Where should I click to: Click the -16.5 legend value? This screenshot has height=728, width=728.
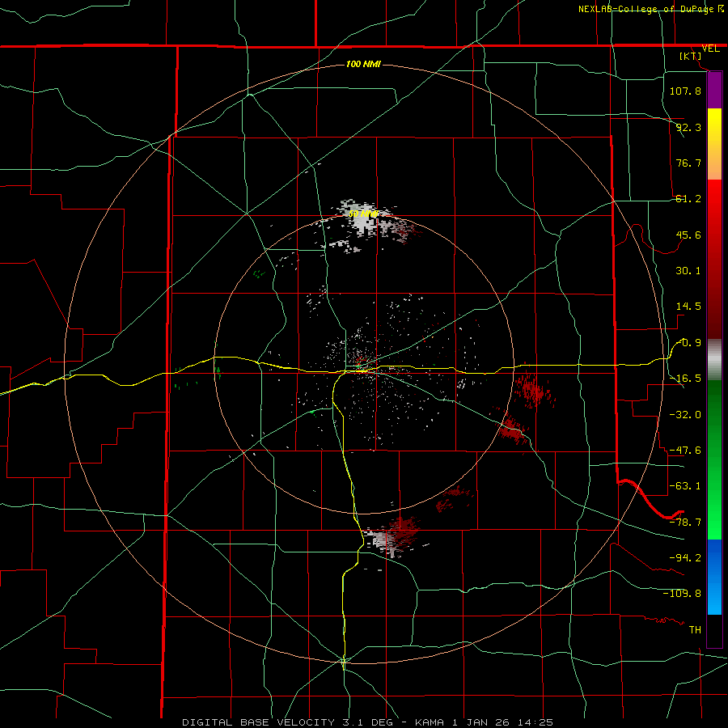coord(685,379)
